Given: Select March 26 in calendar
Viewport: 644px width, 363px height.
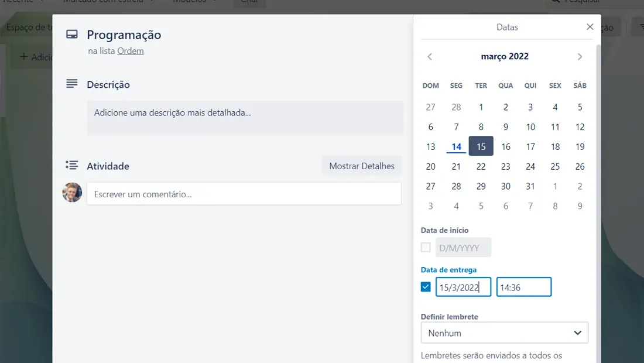Looking at the screenshot, I should 580,166.
